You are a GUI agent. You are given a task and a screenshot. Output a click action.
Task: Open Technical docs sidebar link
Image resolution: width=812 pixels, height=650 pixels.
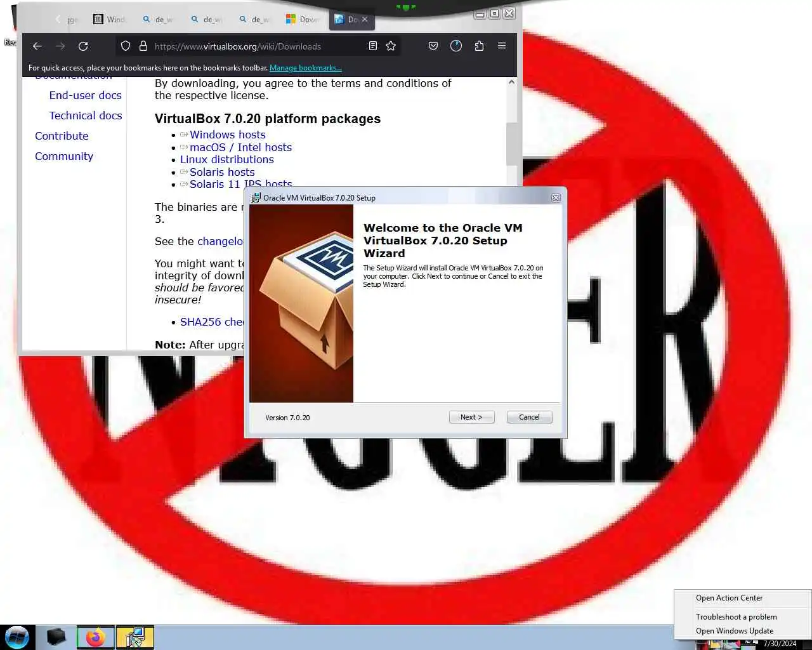pos(85,116)
